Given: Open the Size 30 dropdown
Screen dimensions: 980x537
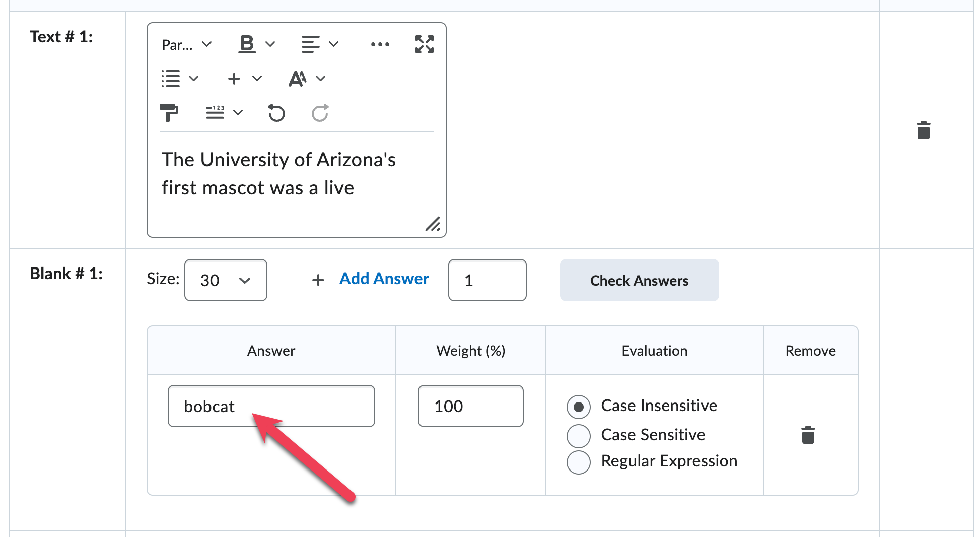Looking at the screenshot, I should click(226, 280).
